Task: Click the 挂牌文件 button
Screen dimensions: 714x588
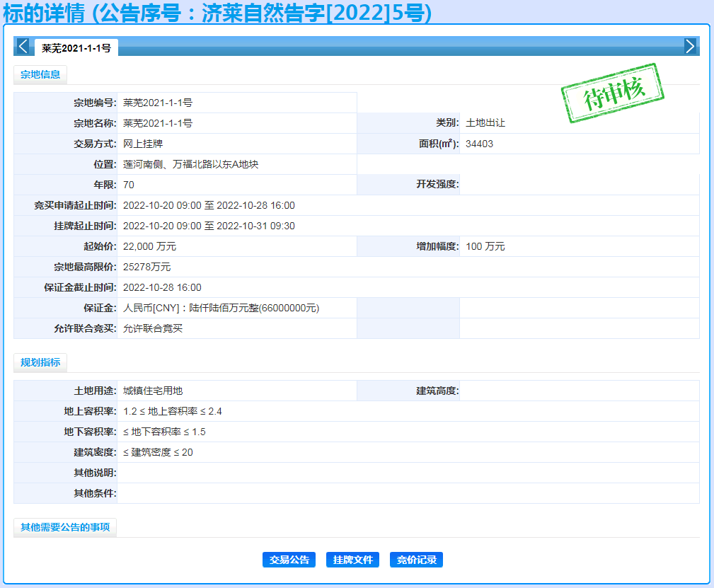Action: tap(353, 560)
